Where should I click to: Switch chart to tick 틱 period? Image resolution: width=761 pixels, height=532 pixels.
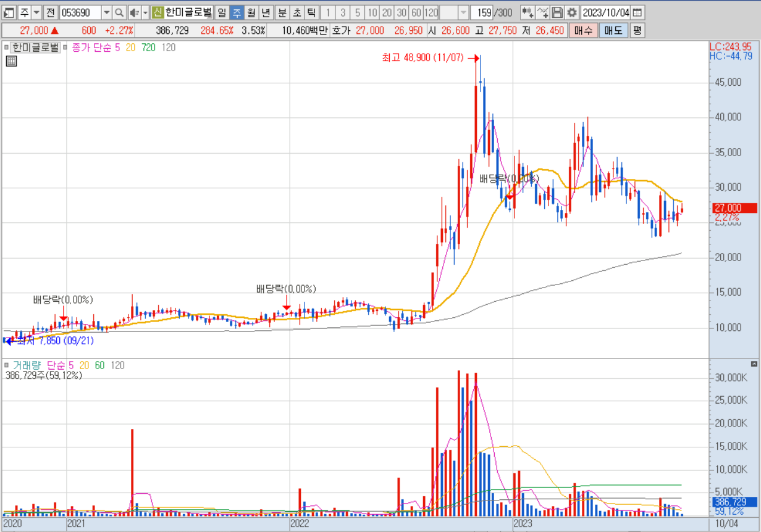(x=311, y=12)
